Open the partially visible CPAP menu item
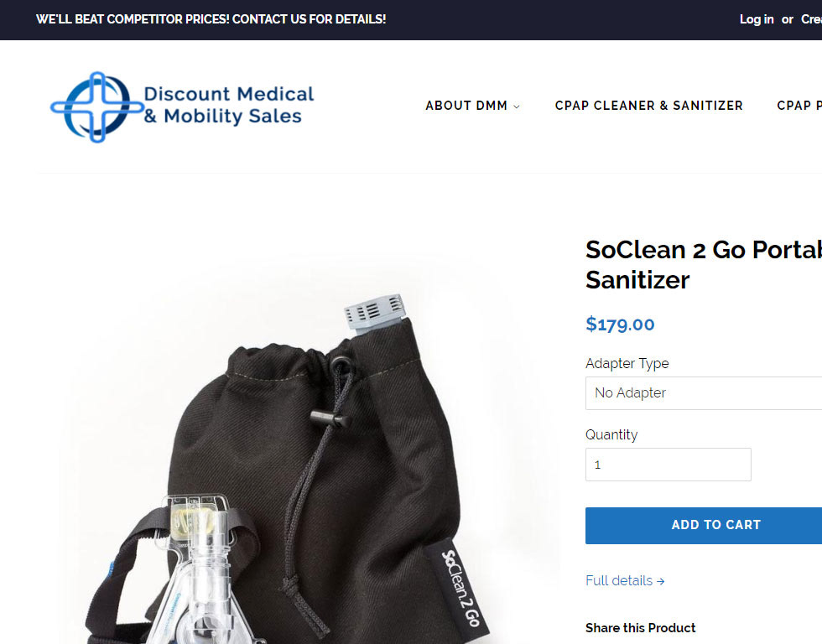 (x=799, y=106)
